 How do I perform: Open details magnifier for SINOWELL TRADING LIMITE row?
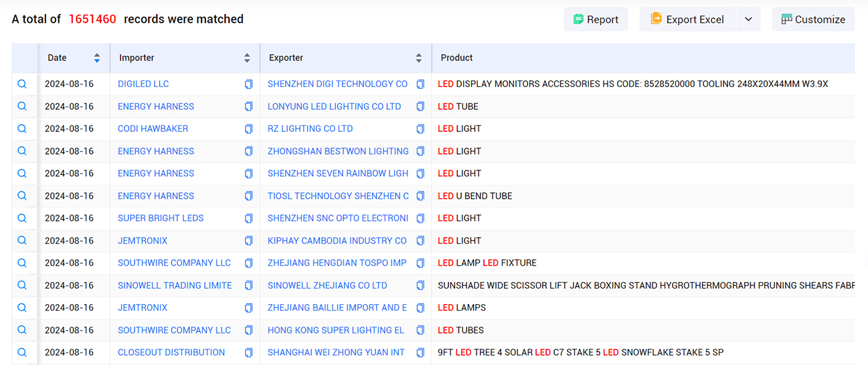point(22,285)
